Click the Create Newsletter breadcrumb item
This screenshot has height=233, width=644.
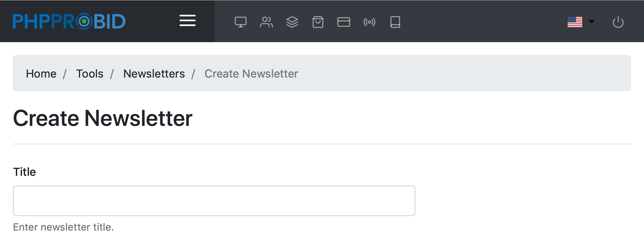tap(251, 74)
